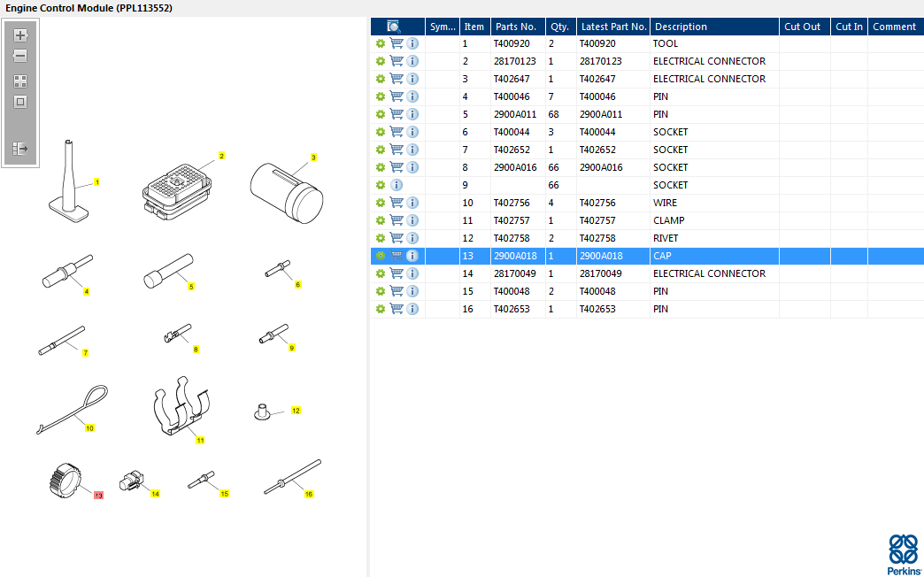Select callout 10 wire label

[89, 428]
